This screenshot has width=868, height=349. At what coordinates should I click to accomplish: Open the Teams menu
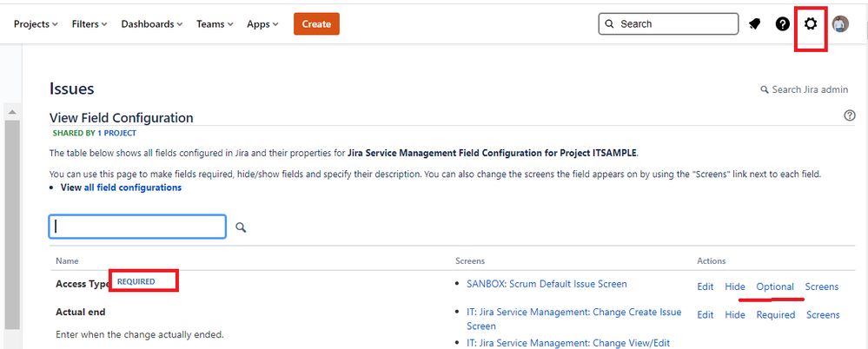pos(215,24)
